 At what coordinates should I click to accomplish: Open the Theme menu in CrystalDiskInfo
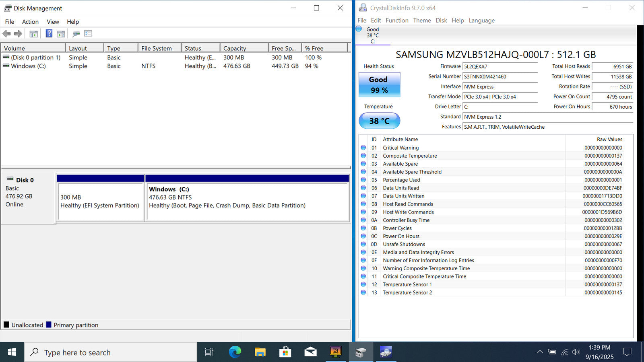click(x=422, y=21)
